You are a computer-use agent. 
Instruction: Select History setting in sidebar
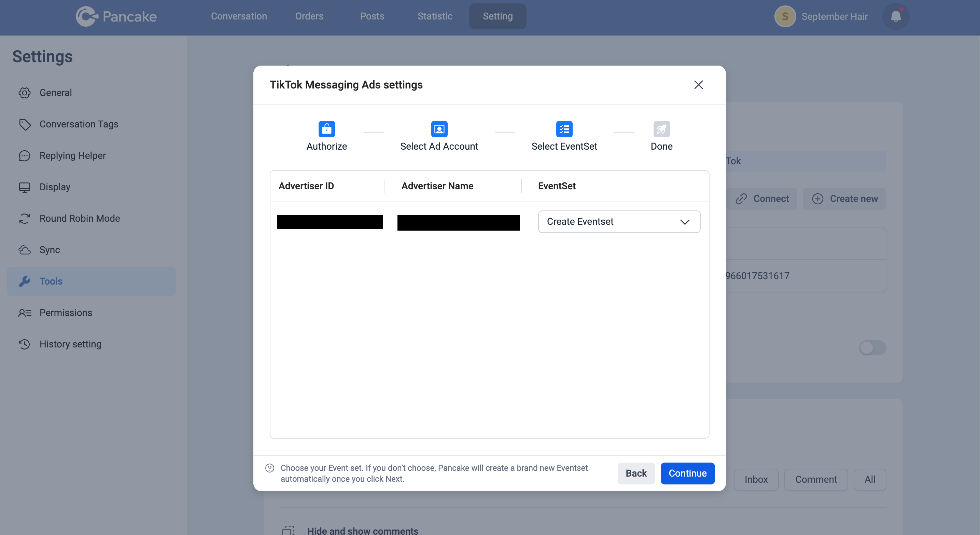(x=91, y=344)
